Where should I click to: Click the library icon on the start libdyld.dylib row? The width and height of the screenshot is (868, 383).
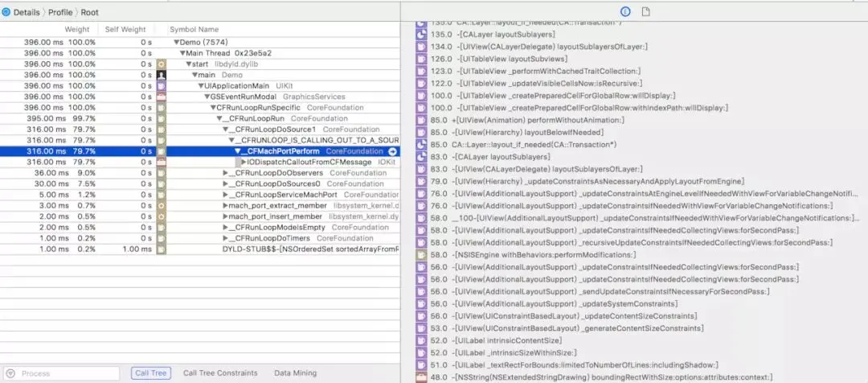(161, 64)
